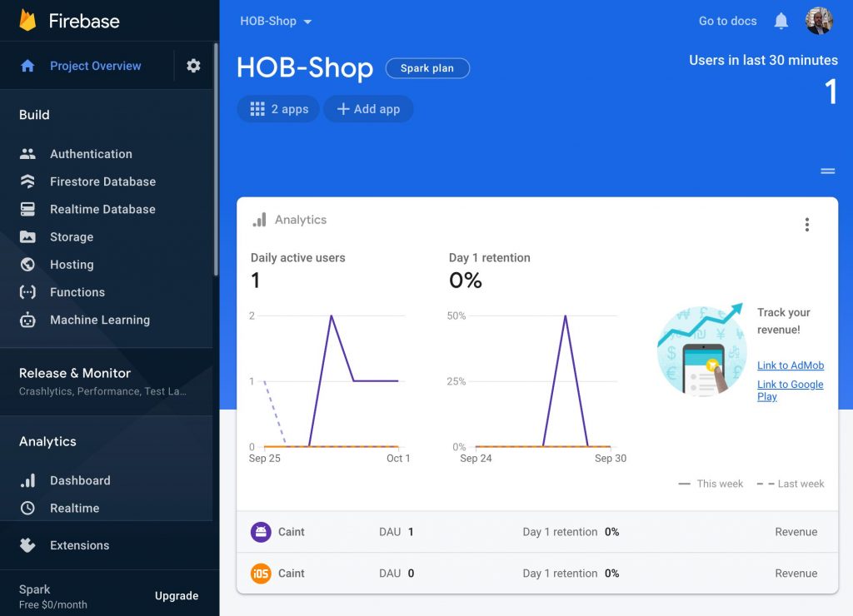Screen dimensions: 853x616
Task: Open notifications bell
Action: coord(781,21)
